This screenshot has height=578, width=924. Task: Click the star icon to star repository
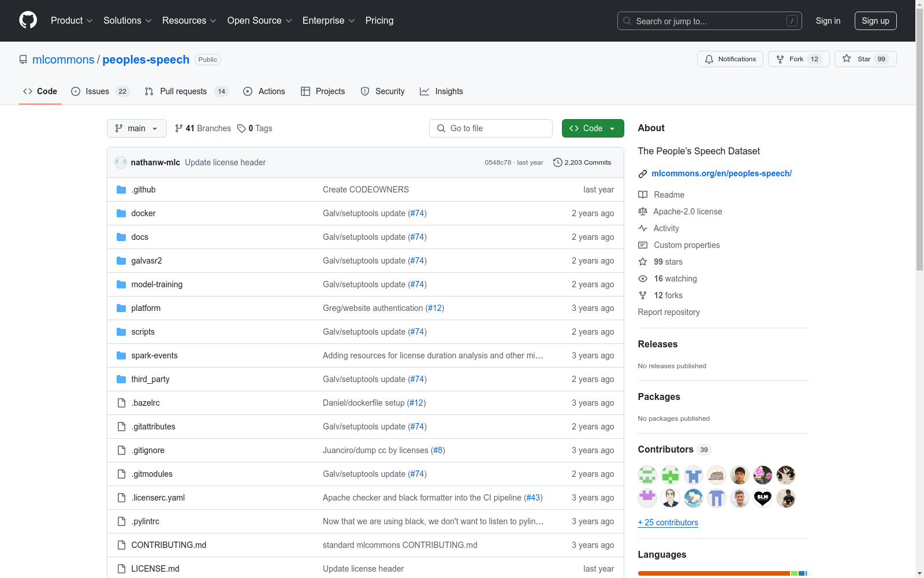[847, 58]
